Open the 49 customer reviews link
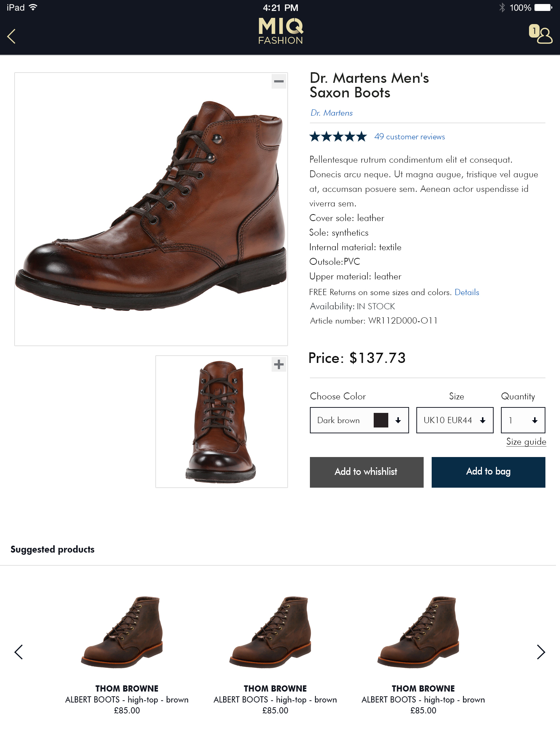Image resolution: width=560 pixels, height=747 pixels. [409, 137]
